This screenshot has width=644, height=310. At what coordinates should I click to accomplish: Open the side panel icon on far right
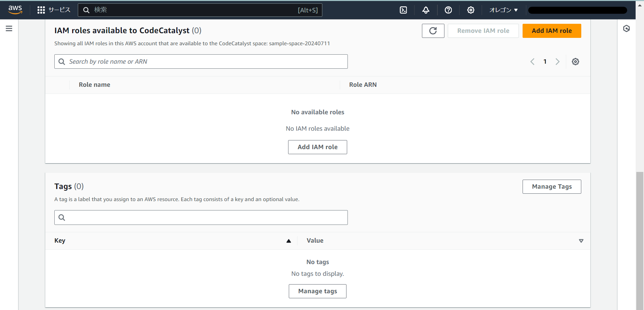tap(627, 28)
